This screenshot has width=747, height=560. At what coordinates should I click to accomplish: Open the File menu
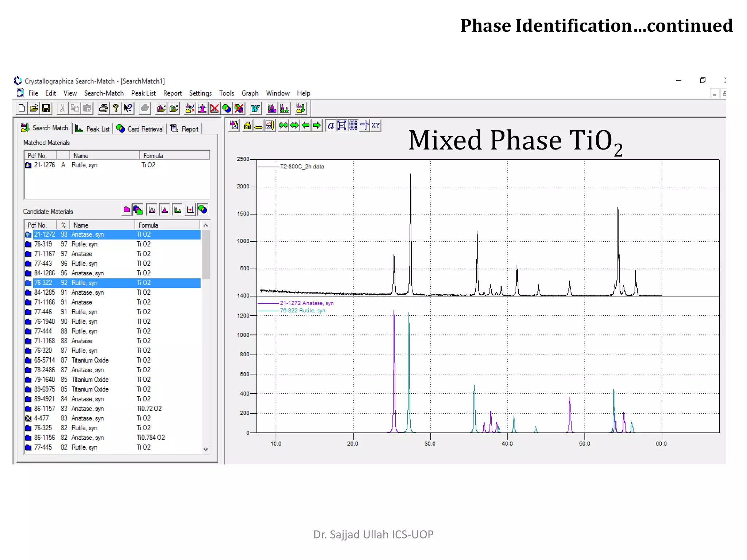point(33,93)
